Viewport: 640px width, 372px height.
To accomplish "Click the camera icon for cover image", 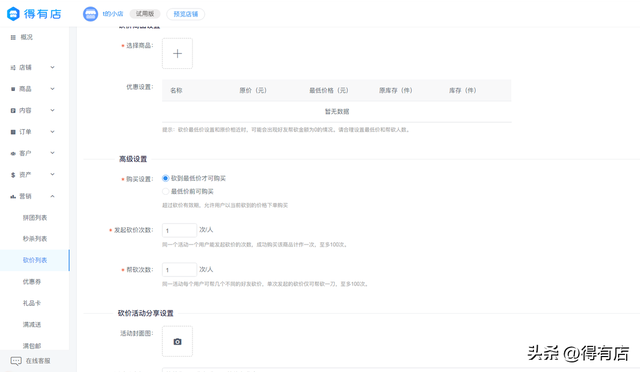I will pyautogui.click(x=177, y=341).
